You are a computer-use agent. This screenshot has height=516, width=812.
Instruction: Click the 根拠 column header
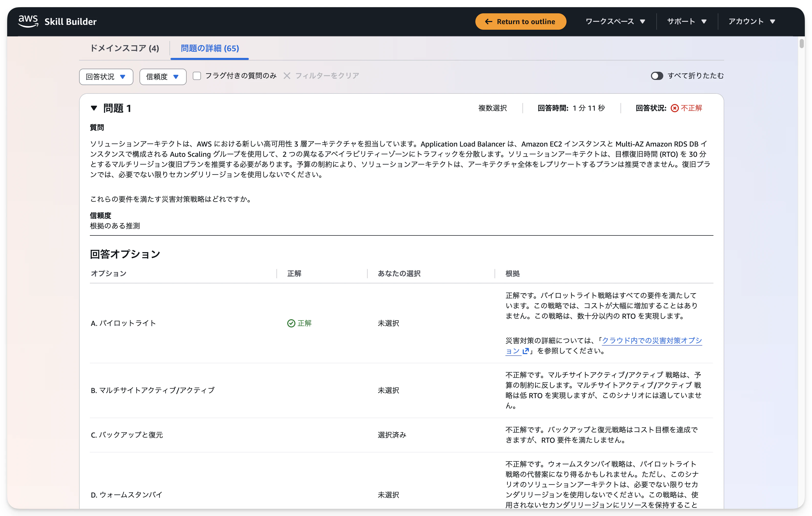click(512, 273)
